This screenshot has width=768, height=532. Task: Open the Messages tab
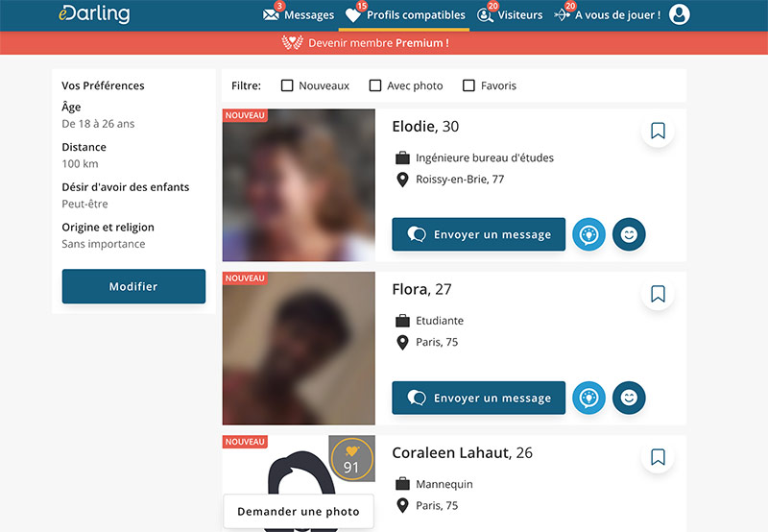(x=299, y=14)
